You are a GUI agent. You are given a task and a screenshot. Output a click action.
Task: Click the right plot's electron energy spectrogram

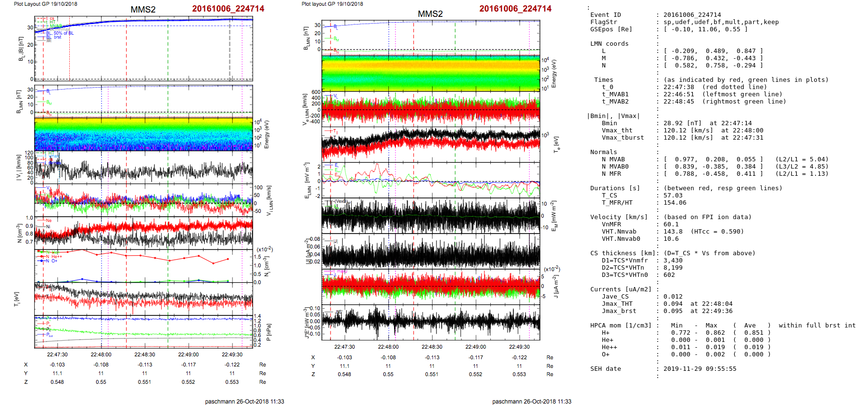(430, 73)
